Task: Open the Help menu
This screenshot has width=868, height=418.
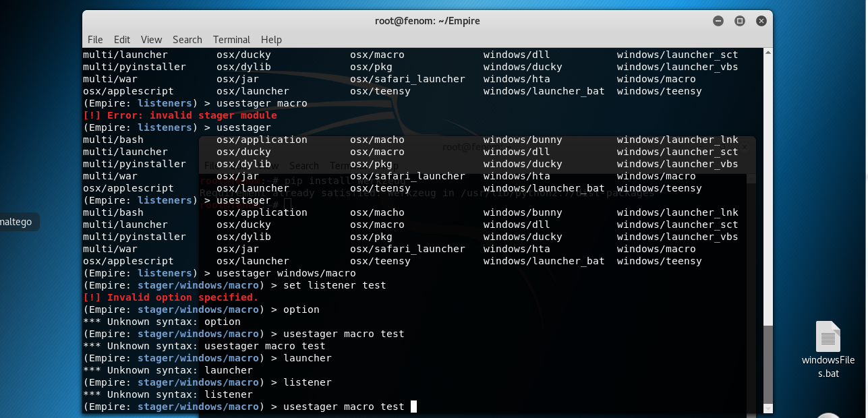Action: pos(271,40)
